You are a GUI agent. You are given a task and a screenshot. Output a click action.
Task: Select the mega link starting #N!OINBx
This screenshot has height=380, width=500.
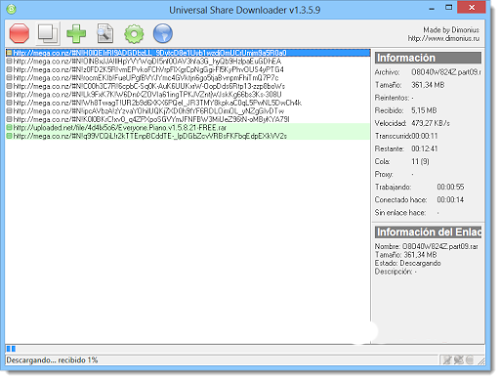188,61
